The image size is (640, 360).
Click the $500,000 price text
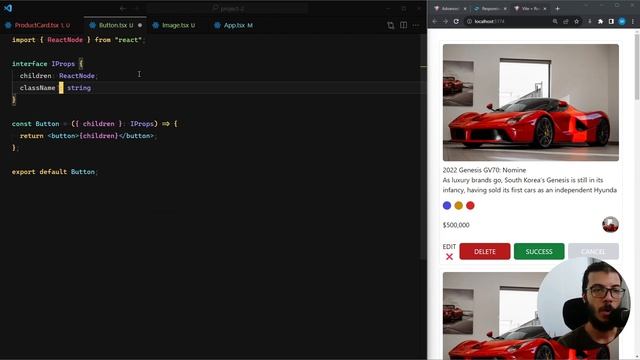pyautogui.click(x=456, y=225)
